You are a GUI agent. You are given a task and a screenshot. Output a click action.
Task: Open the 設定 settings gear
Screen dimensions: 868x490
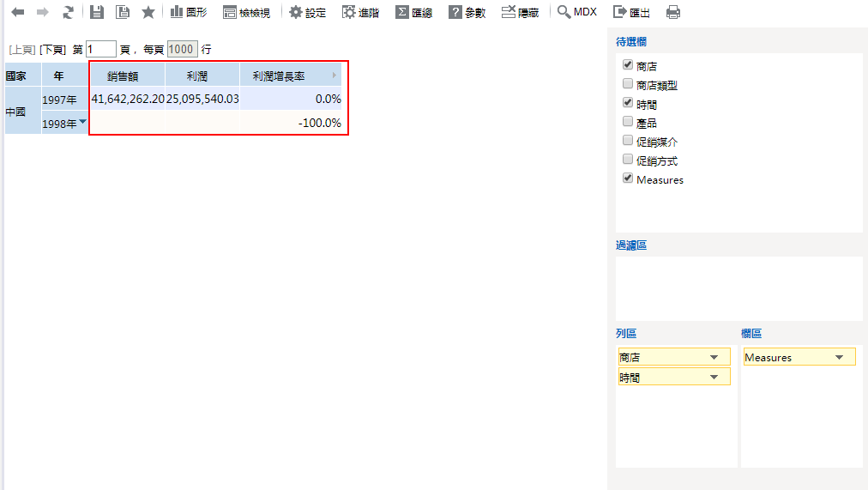[307, 12]
